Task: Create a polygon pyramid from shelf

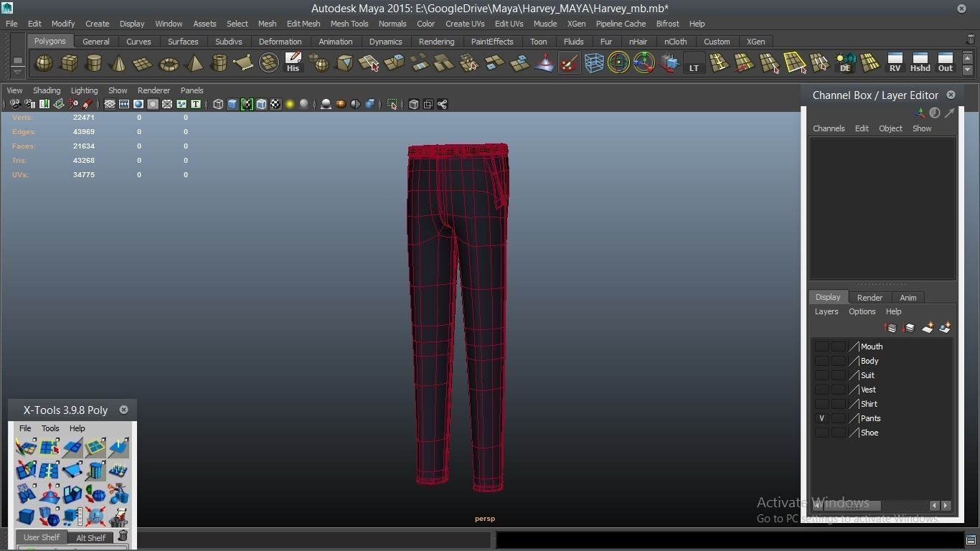Action: tap(194, 63)
